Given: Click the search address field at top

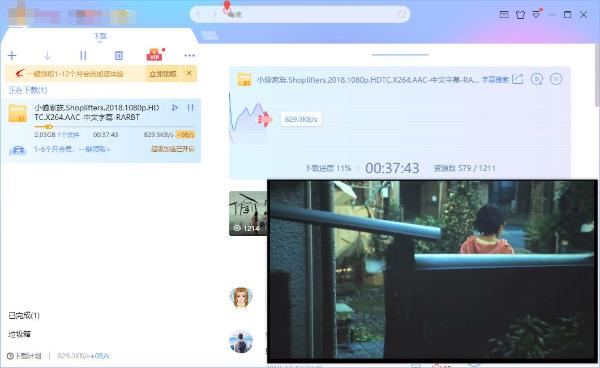Looking at the screenshot, I should [300, 14].
